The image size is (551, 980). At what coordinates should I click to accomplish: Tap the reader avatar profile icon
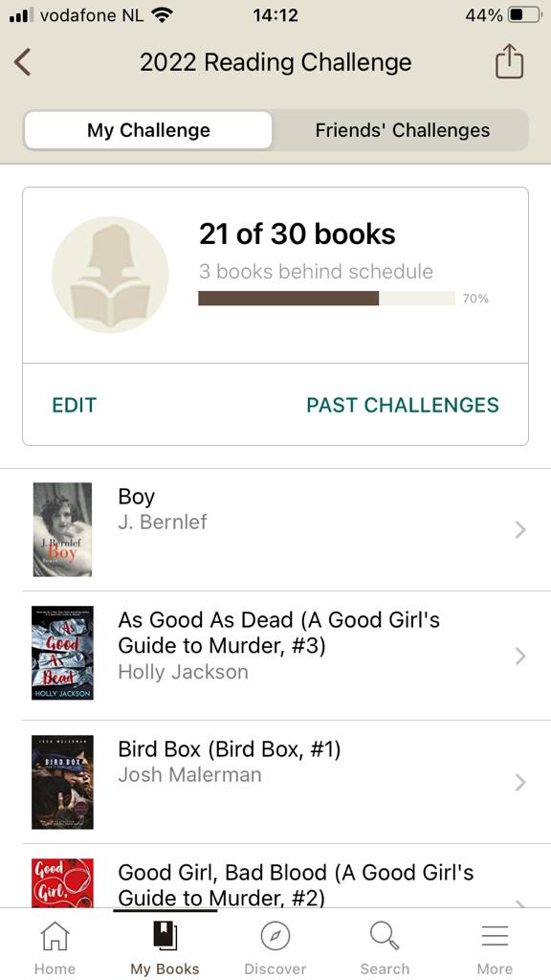(110, 275)
